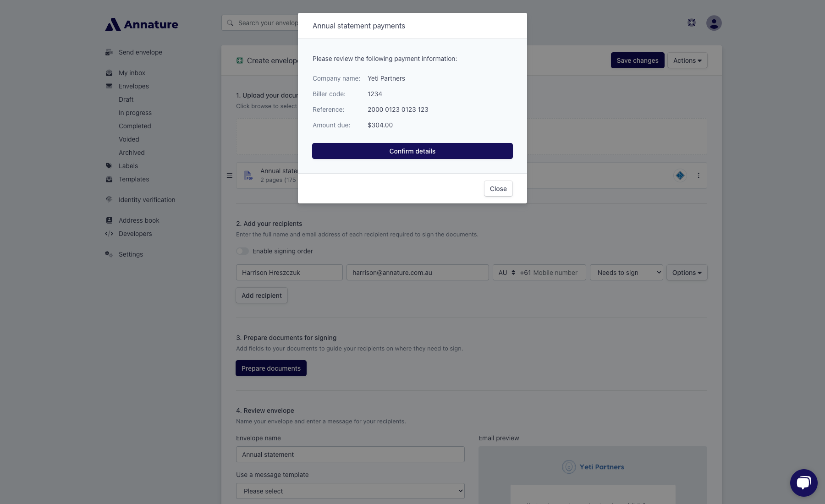Confirm details in payment dialog
Viewport: 825px width, 504px height.
[x=412, y=151]
